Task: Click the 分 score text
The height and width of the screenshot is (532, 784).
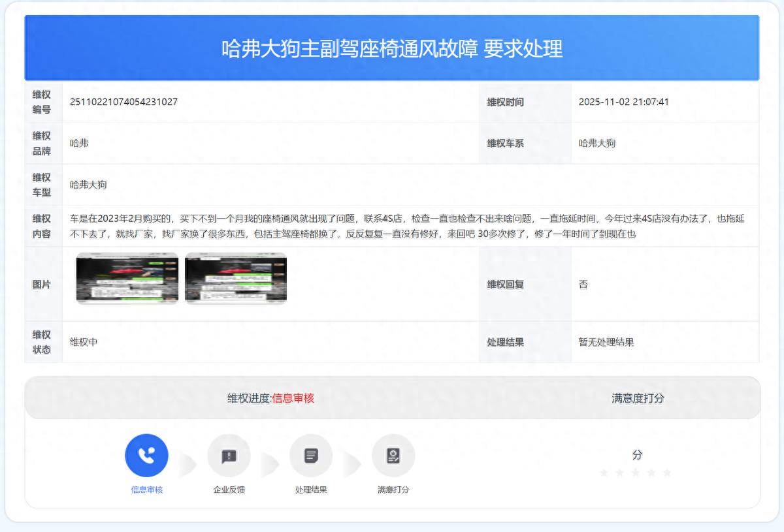Action: click(638, 454)
